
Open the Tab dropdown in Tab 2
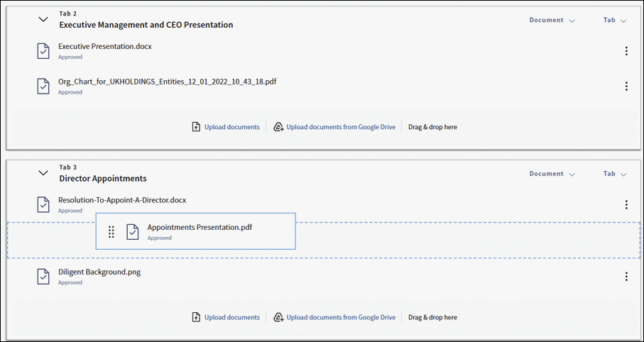(614, 21)
